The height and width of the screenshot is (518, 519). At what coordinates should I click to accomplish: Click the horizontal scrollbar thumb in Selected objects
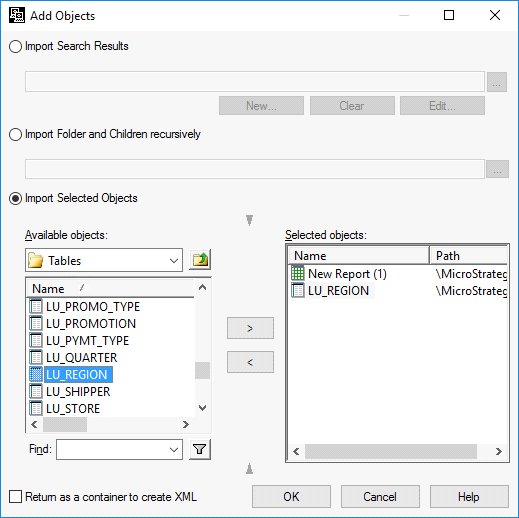tap(391, 452)
